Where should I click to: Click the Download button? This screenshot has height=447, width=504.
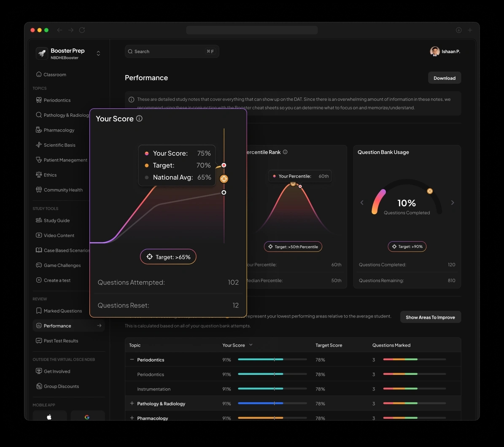pyautogui.click(x=444, y=78)
